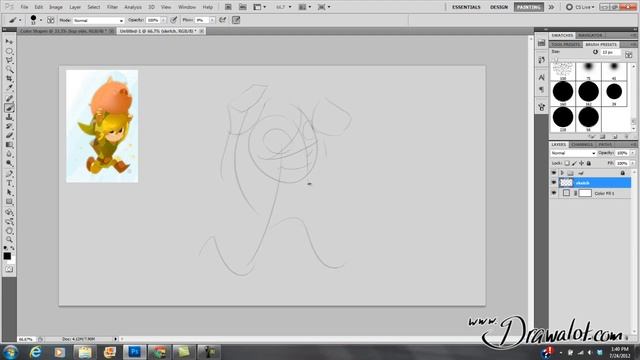This screenshot has width=640, height=360.
Task: Open the File menu
Action: click(x=24, y=7)
